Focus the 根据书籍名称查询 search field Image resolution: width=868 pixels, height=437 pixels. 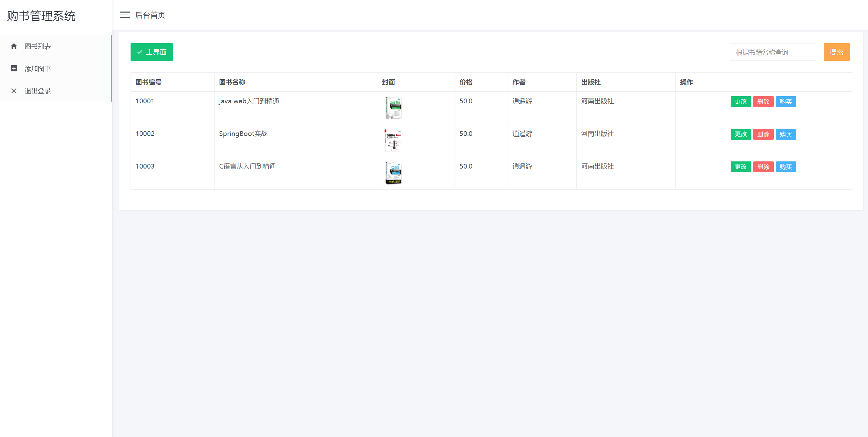tap(772, 52)
